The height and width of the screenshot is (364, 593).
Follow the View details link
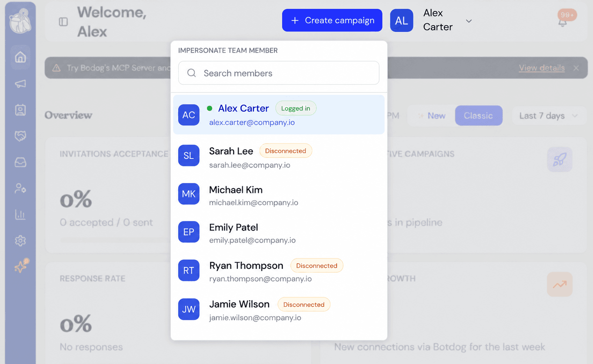click(542, 68)
